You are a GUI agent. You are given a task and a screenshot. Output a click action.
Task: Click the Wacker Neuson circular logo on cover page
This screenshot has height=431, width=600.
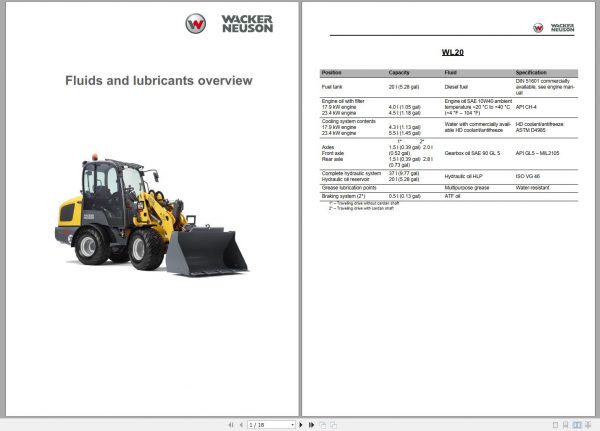tap(196, 24)
